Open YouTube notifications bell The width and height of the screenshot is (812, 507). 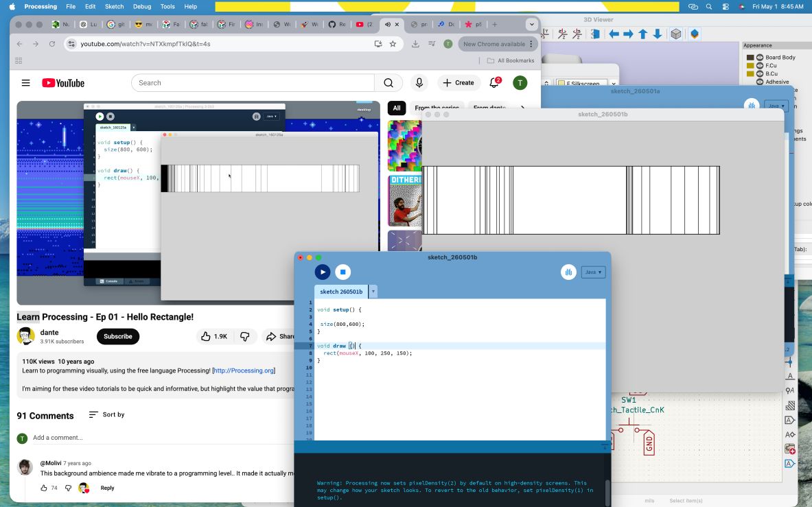pos(495,83)
